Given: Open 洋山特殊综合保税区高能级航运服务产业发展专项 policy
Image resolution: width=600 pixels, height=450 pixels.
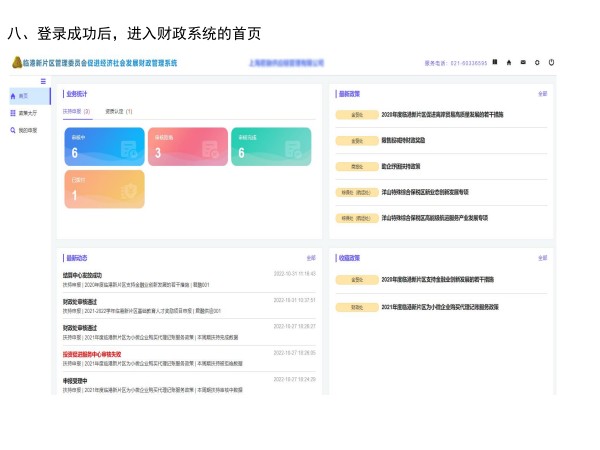Looking at the screenshot, I should click(434, 218).
